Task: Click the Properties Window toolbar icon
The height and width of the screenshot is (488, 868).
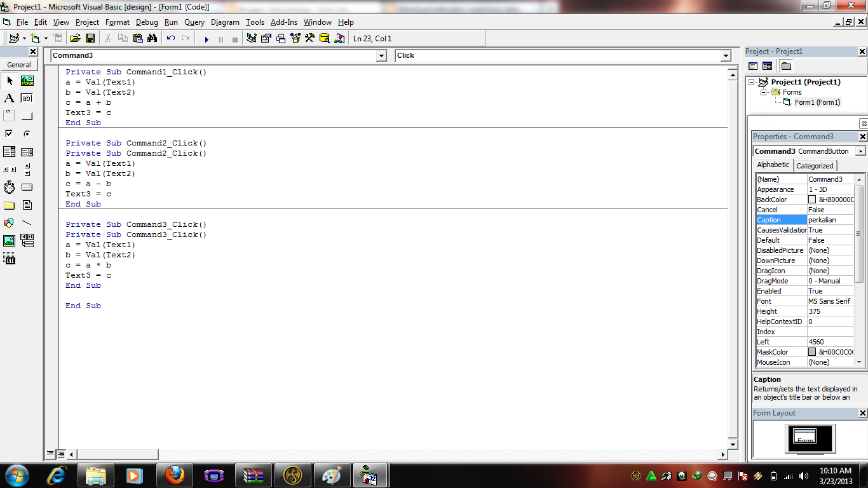Action: (x=266, y=38)
